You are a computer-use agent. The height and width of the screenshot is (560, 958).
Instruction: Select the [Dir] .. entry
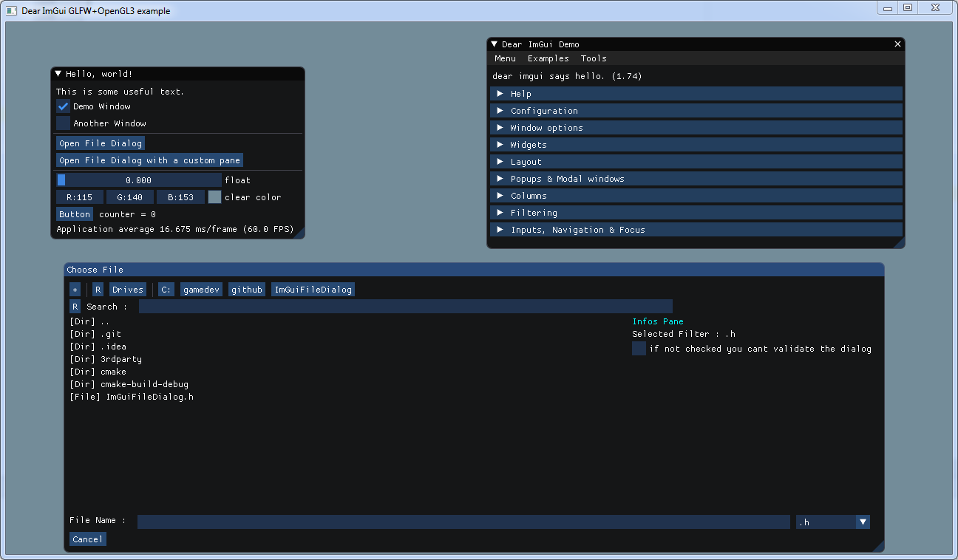(89, 321)
